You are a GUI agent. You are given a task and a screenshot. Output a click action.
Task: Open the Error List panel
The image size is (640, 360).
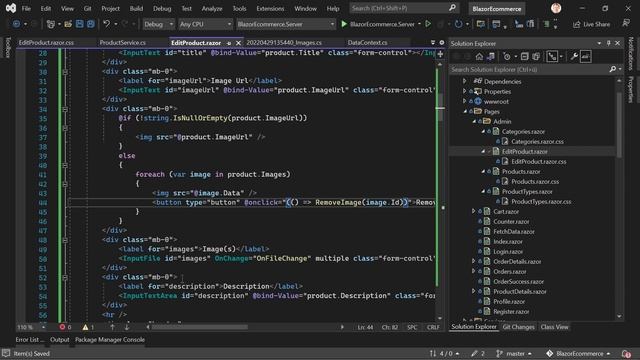click(30, 340)
